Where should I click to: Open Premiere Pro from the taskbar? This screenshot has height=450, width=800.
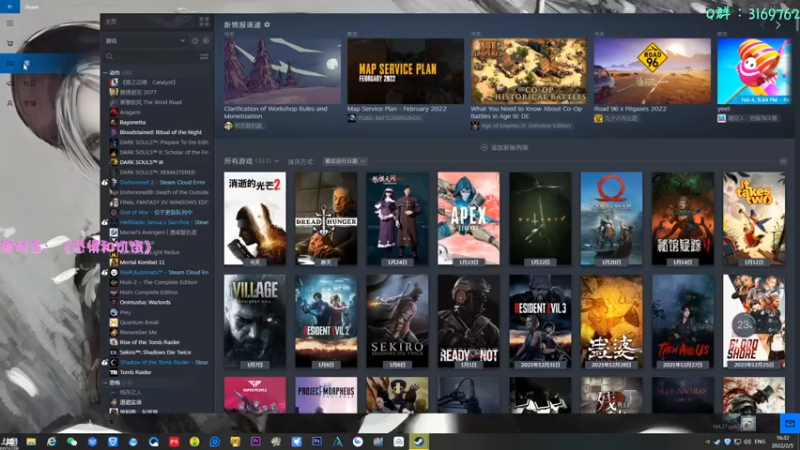pos(256,441)
